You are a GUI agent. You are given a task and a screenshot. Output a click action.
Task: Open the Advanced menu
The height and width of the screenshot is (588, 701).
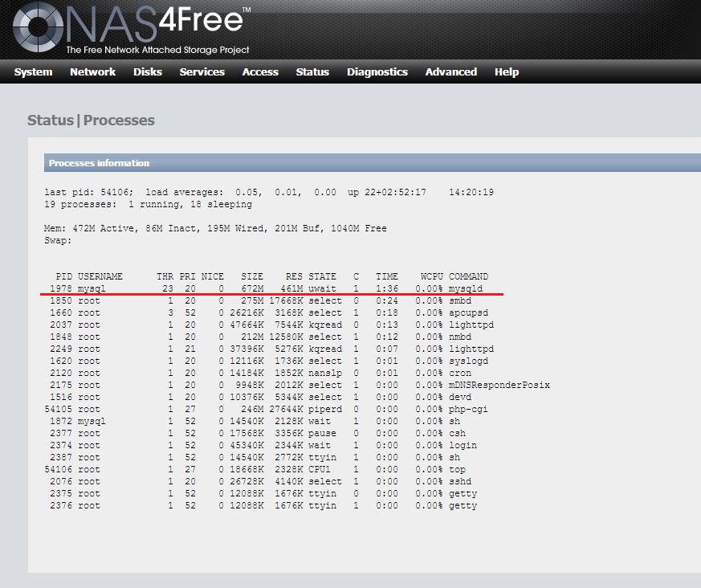(451, 72)
